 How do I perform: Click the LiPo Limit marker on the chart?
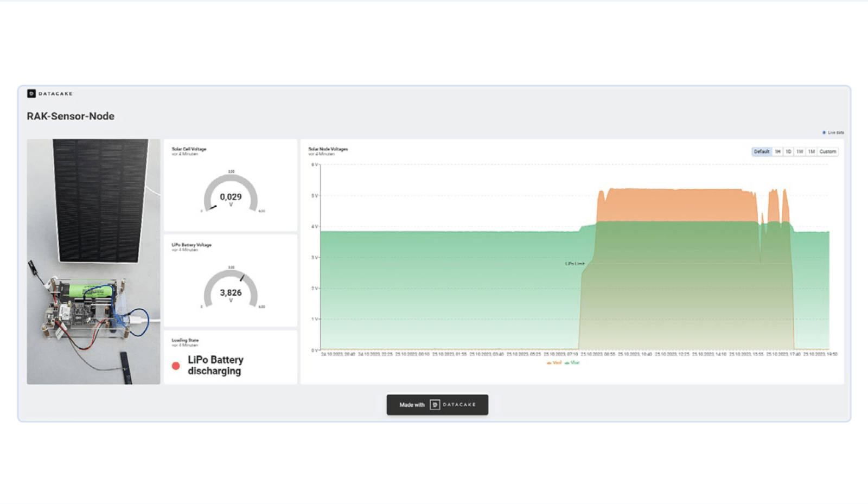point(575,264)
